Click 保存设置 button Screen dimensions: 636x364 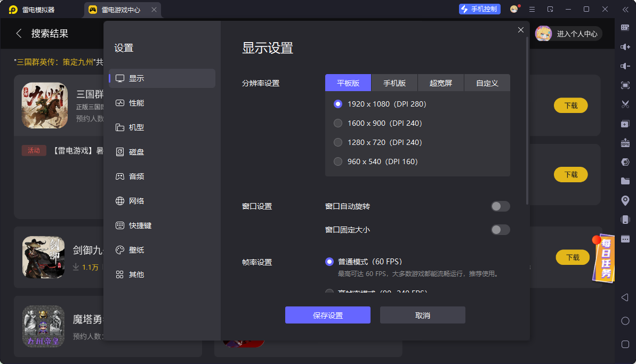328,315
